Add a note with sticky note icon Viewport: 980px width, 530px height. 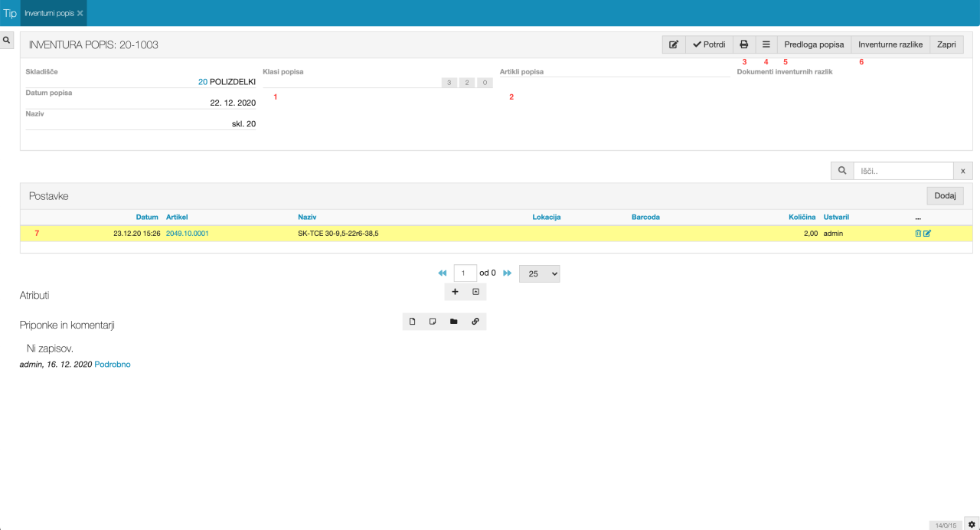(x=433, y=322)
